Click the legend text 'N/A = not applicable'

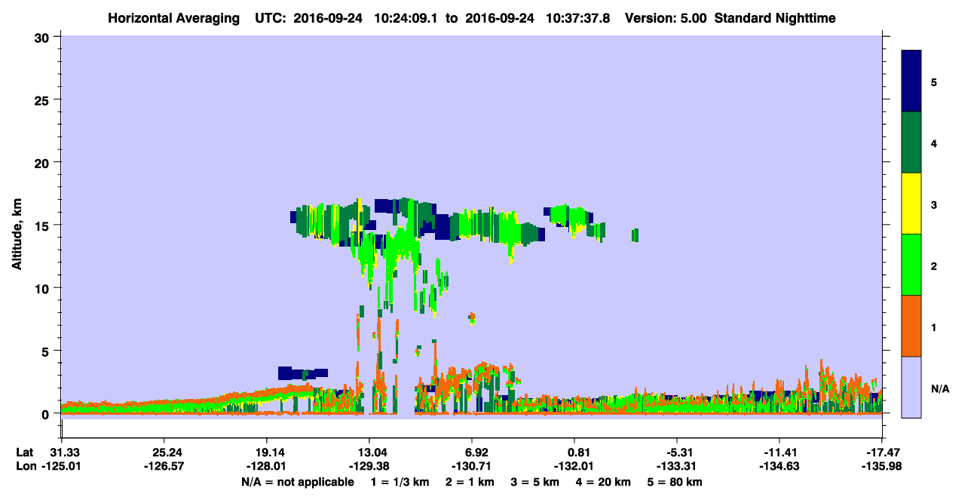point(298,482)
